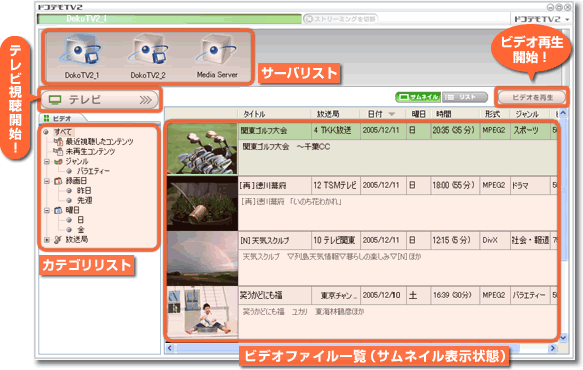583x370 pixels.
Task: Click horizontal scrollbar right arrow
Action: point(553,348)
